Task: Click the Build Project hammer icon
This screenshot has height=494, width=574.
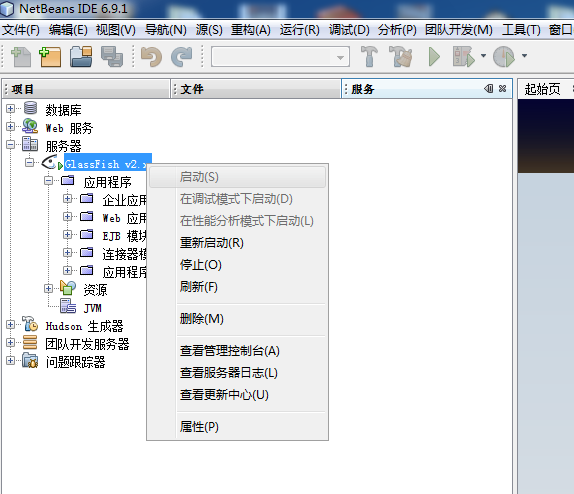Action: [x=369, y=56]
